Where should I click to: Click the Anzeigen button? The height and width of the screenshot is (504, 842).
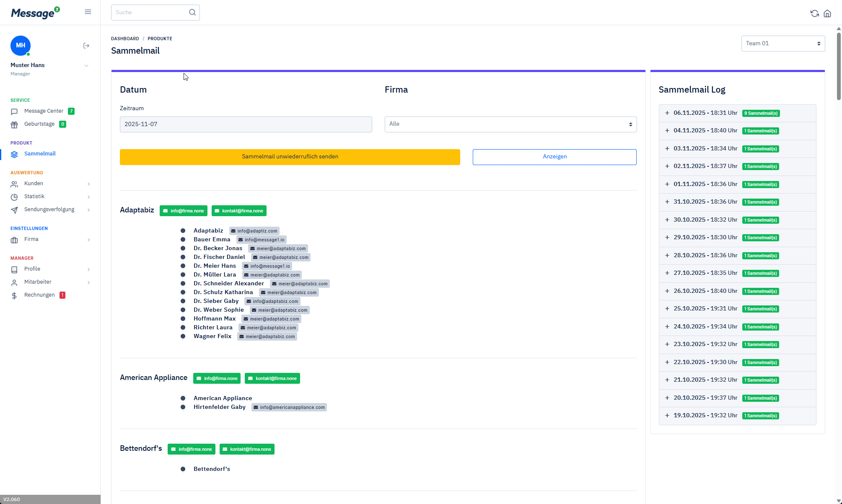(x=554, y=157)
